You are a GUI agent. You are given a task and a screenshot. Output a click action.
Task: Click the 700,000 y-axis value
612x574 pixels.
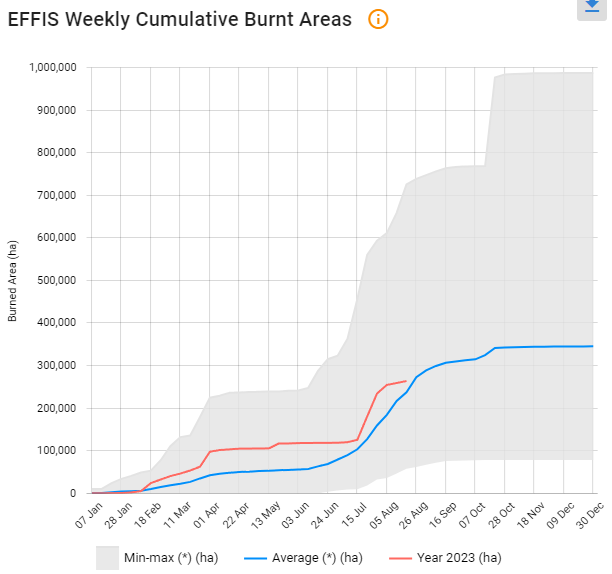tap(57, 195)
